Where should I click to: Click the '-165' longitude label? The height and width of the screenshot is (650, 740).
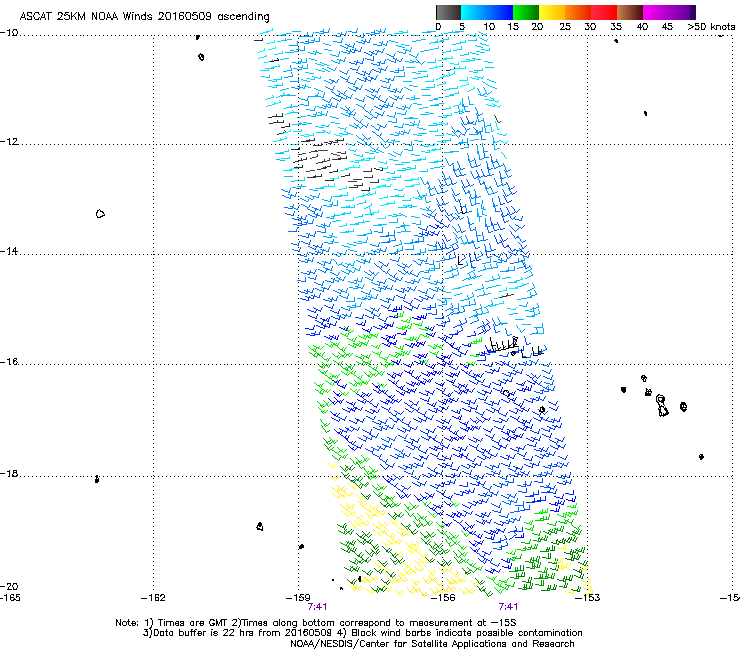tap(10, 598)
